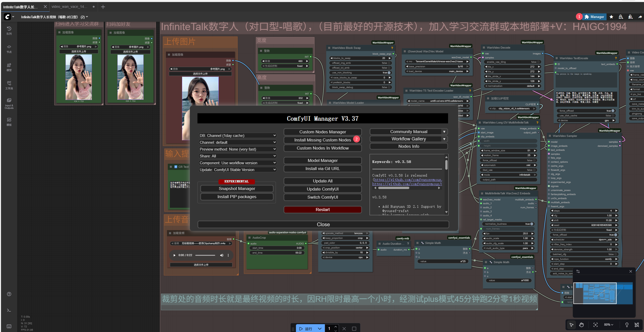Open the workflows sidebar icon
The height and width of the screenshot is (332, 644).
(x=9, y=85)
